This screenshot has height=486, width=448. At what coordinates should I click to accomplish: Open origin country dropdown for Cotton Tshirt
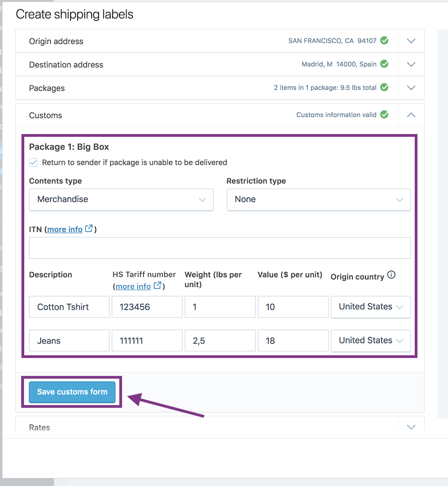pyautogui.click(x=371, y=307)
